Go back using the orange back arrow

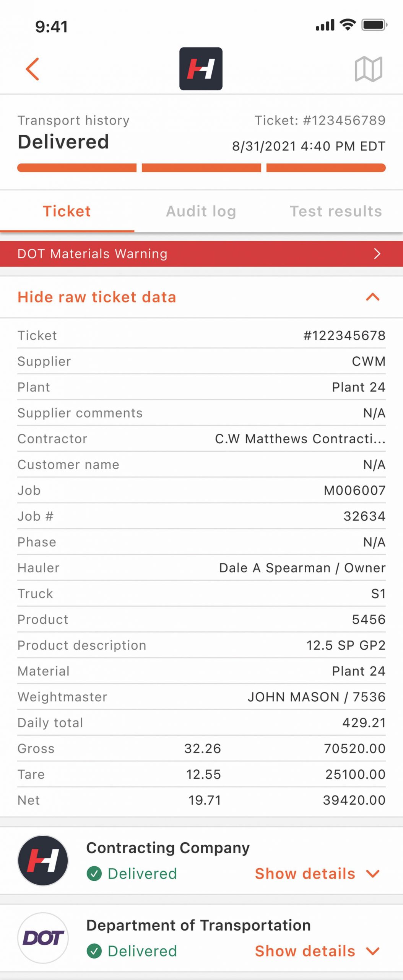tap(32, 69)
